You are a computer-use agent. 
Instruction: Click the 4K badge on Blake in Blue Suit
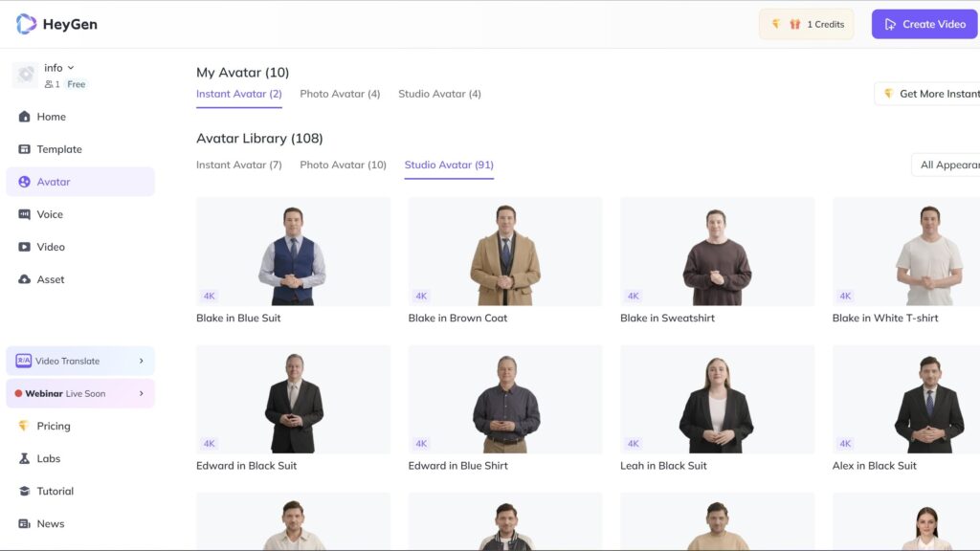click(210, 297)
